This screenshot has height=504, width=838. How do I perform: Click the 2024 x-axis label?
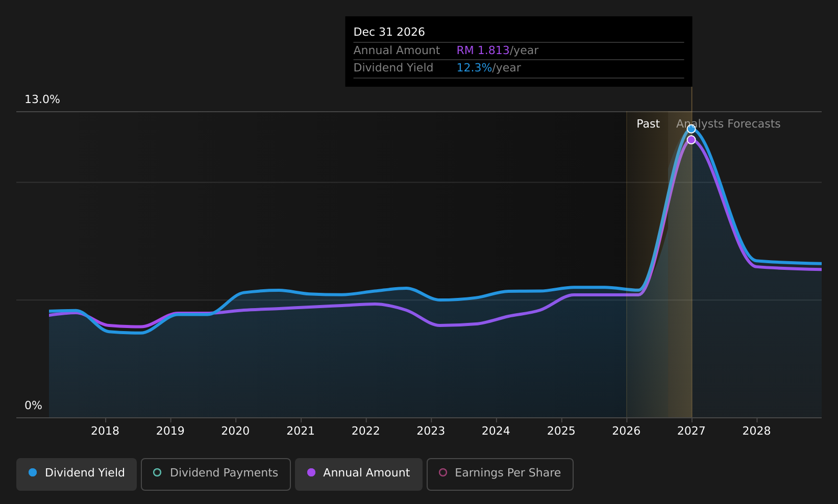(x=496, y=431)
